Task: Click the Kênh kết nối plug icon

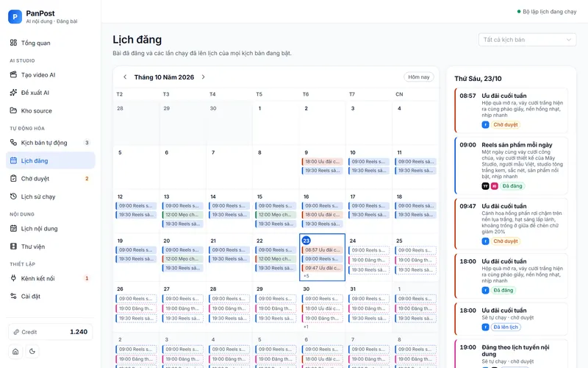Action: click(13, 278)
